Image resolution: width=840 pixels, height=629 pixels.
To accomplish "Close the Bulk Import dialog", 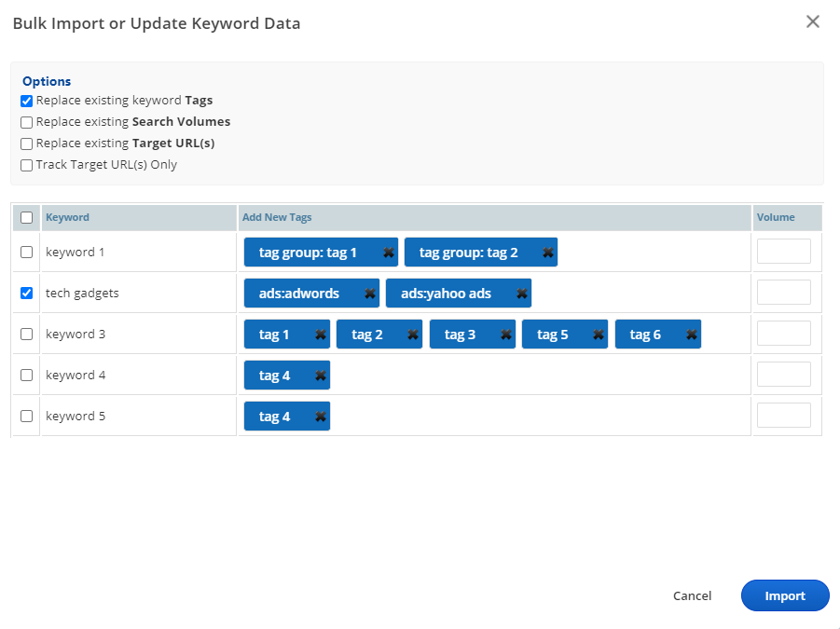I will point(812,22).
